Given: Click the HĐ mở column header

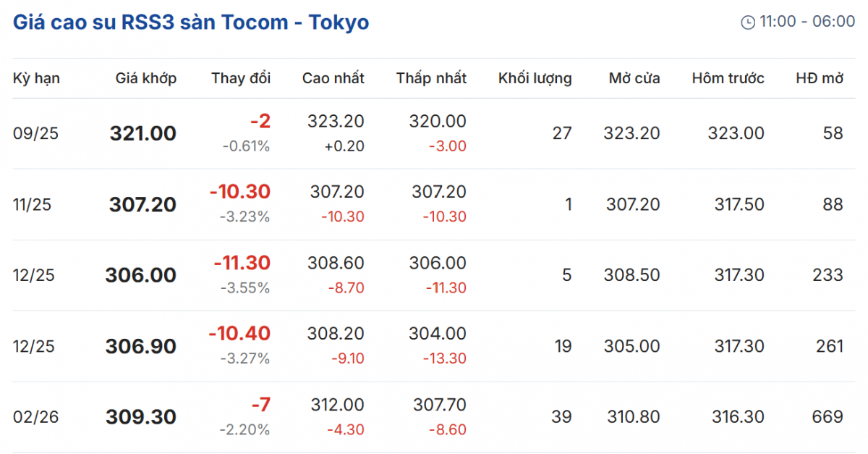Looking at the screenshot, I should coord(820,78).
